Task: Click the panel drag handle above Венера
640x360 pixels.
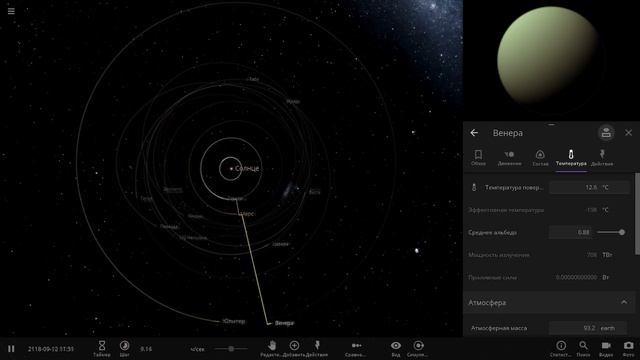Action: (551, 124)
